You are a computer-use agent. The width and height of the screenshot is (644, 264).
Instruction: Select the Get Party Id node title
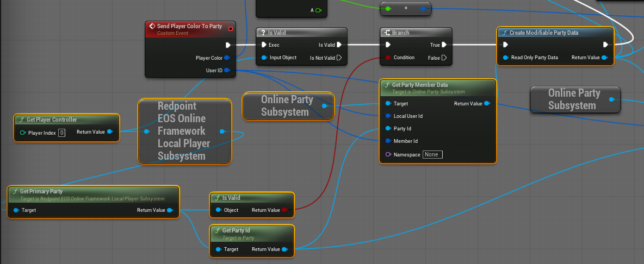236,230
